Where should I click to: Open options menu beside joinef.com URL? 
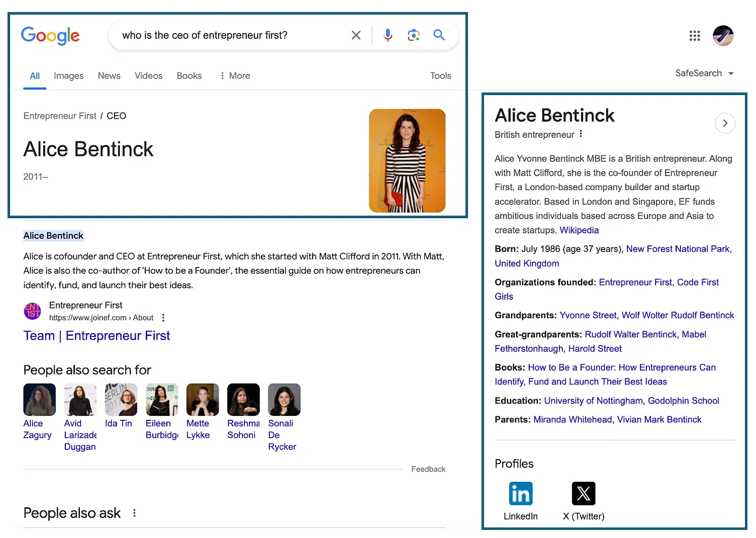[163, 318]
